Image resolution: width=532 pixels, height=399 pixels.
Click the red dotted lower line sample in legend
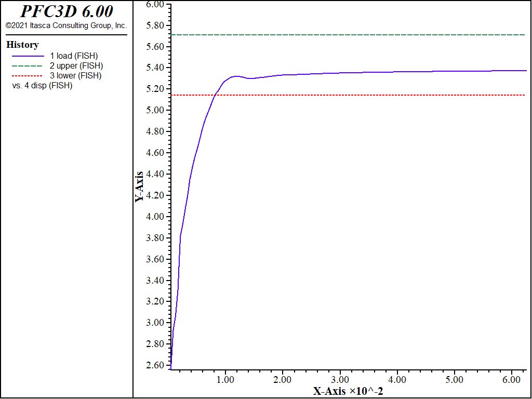click(28, 76)
